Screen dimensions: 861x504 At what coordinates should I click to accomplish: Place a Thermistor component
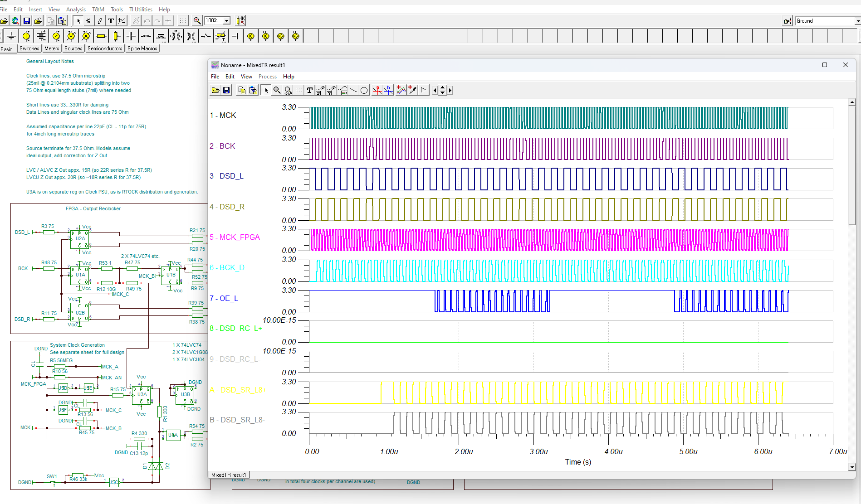pos(221,36)
